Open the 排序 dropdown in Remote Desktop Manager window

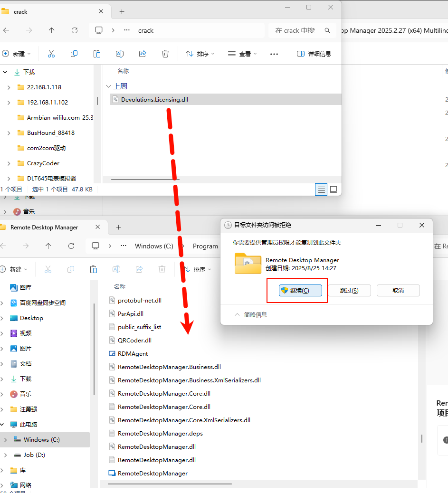(x=198, y=269)
